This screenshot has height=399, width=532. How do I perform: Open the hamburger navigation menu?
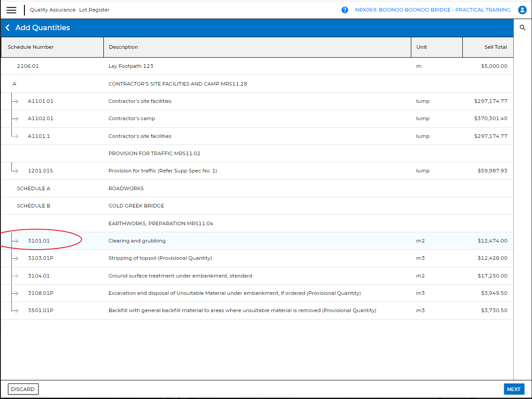pos(12,10)
